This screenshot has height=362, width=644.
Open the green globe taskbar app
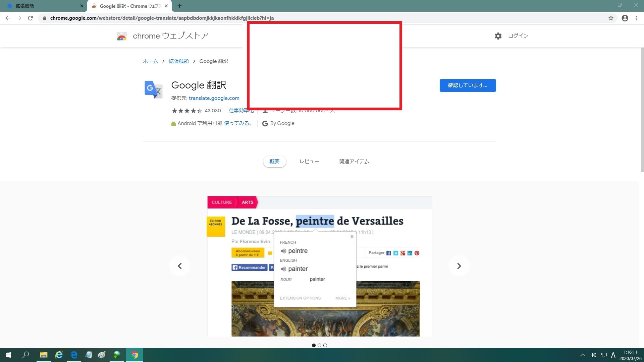117,355
